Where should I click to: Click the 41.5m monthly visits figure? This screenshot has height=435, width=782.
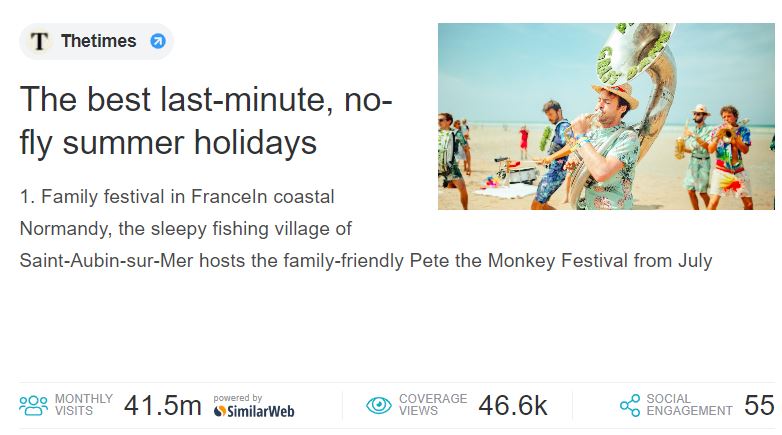[163, 405]
